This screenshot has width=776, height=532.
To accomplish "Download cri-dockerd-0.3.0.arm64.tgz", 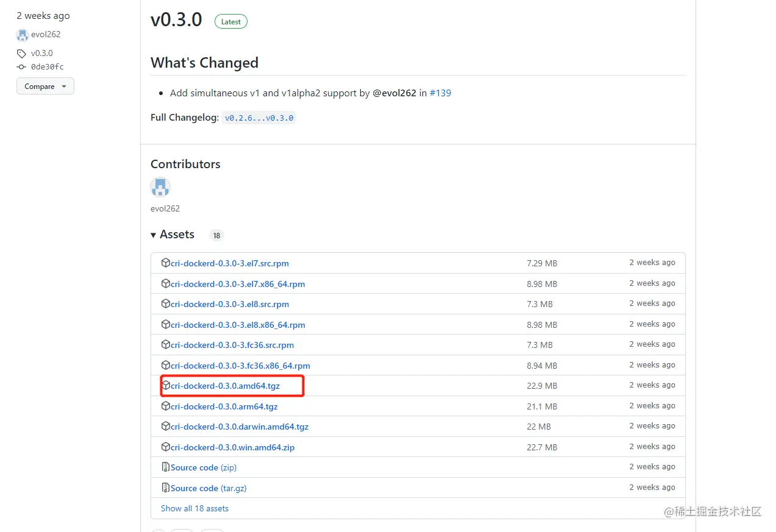I will tap(224, 406).
